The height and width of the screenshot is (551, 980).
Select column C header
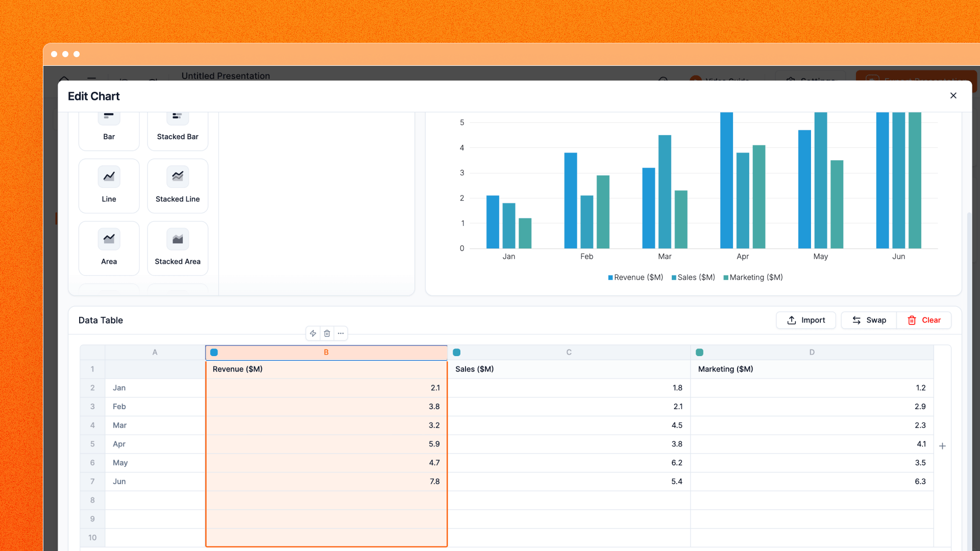click(x=569, y=353)
